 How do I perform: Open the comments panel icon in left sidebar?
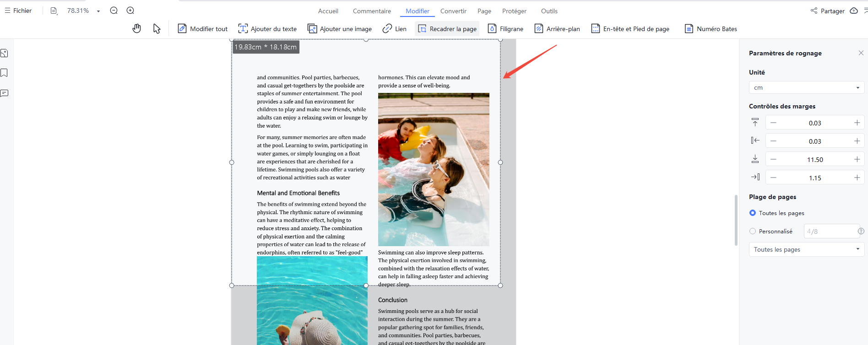point(5,93)
